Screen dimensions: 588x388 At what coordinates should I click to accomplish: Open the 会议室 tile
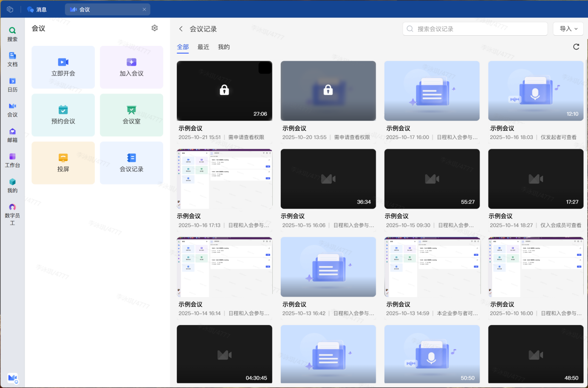(x=131, y=115)
